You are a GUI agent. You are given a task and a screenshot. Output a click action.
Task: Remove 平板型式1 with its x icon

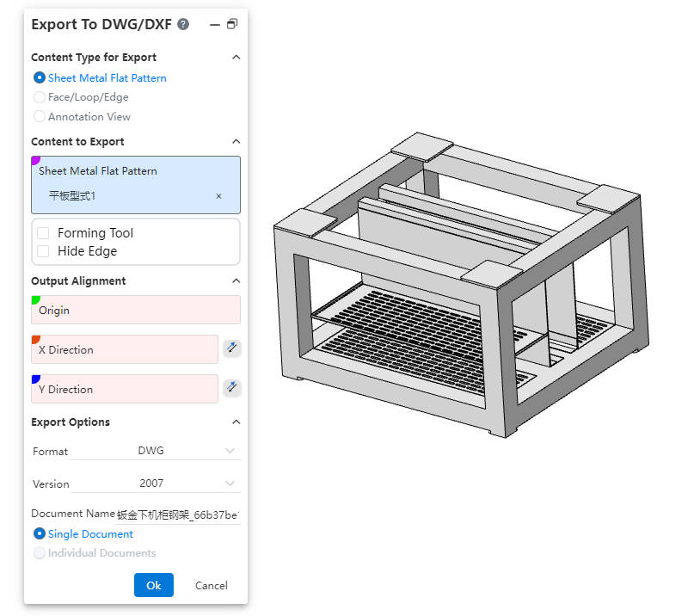point(218,196)
